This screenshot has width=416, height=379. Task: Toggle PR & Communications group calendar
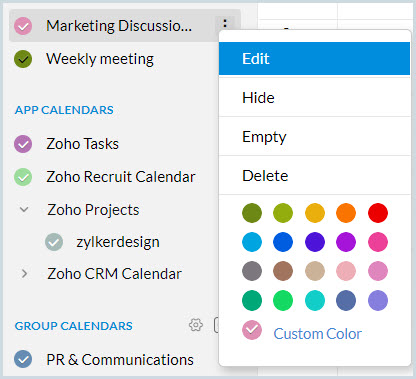tap(23, 359)
